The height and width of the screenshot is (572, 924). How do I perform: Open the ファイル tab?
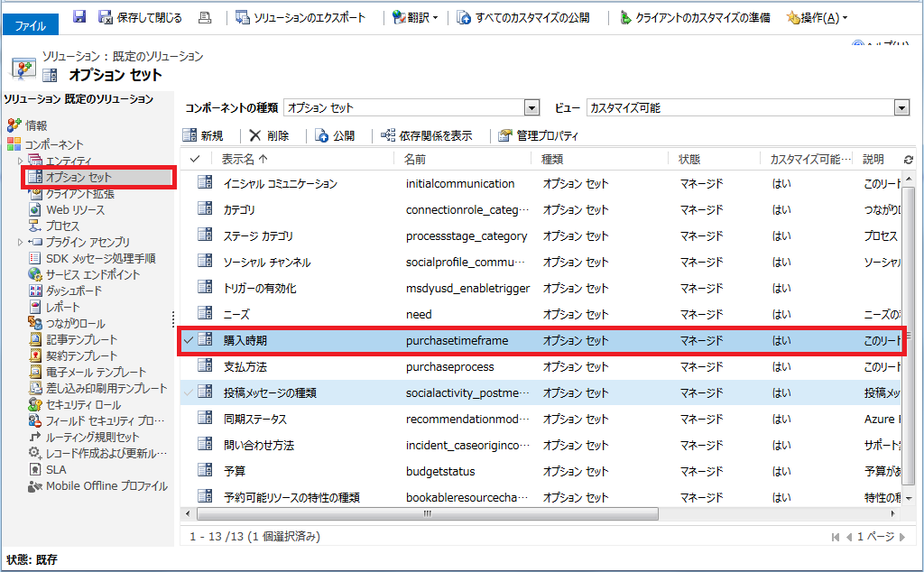30,25
